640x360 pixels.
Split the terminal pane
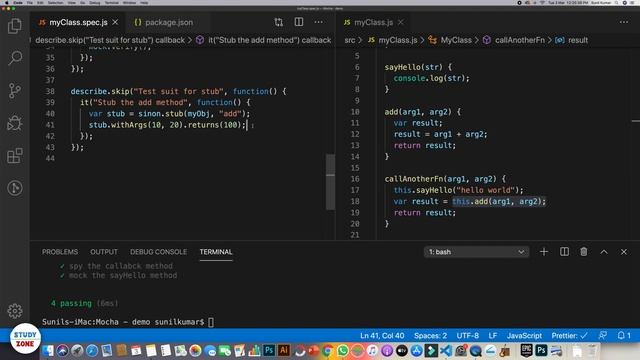[x=564, y=252]
